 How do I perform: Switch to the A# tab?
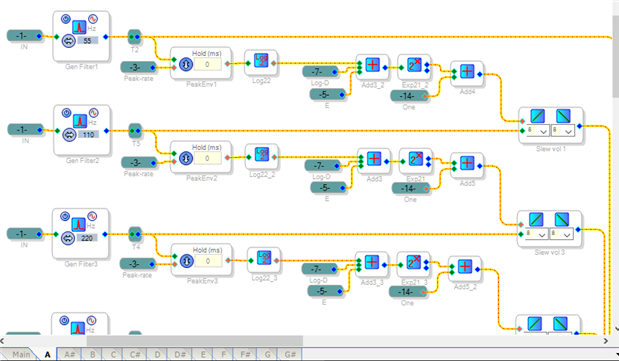point(69,354)
